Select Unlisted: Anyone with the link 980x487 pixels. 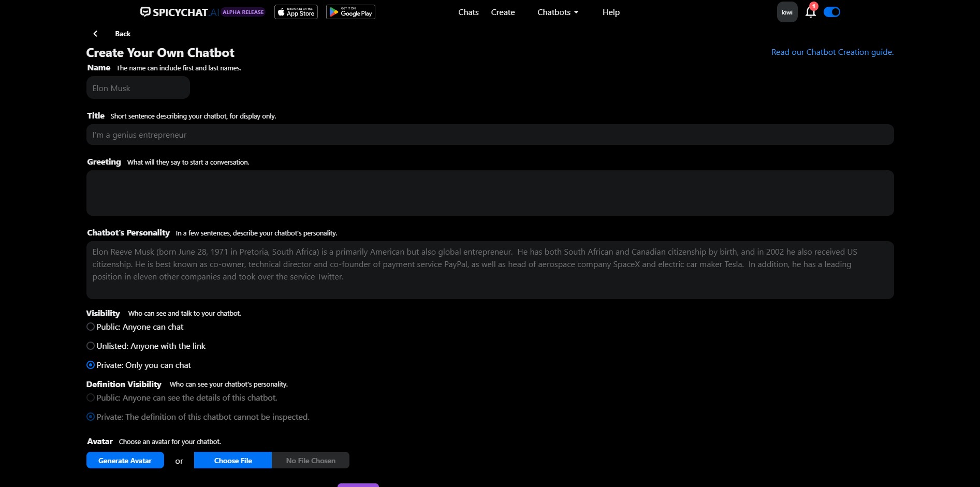coord(91,346)
